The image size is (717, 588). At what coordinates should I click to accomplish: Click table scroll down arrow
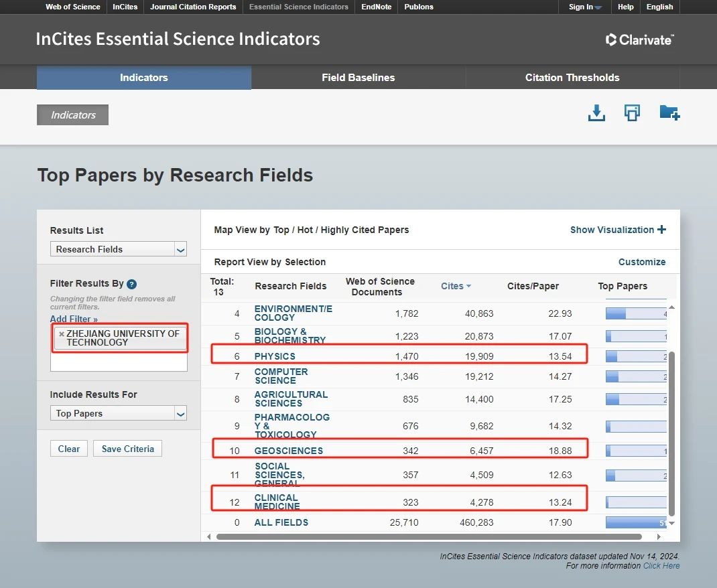click(671, 523)
